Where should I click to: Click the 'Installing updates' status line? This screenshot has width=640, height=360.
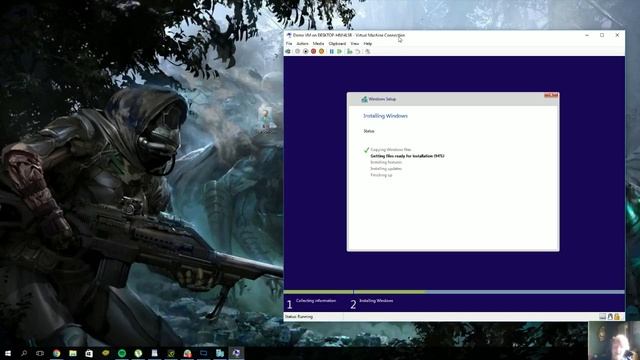[x=386, y=169]
